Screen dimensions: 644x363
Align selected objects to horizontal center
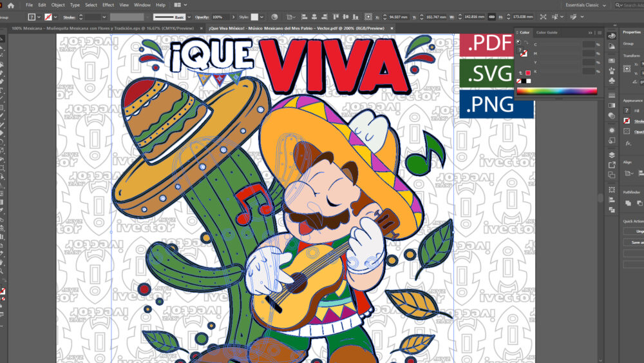[314, 17]
